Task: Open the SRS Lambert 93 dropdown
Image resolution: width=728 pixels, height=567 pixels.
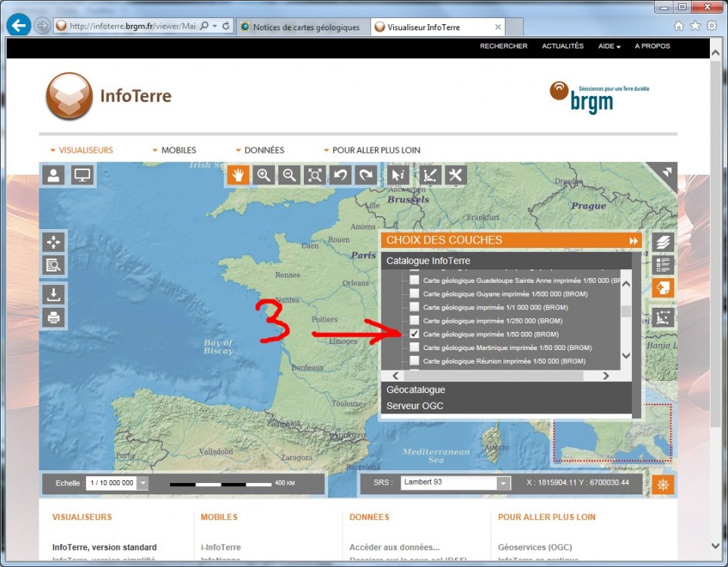Action: pos(503,483)
